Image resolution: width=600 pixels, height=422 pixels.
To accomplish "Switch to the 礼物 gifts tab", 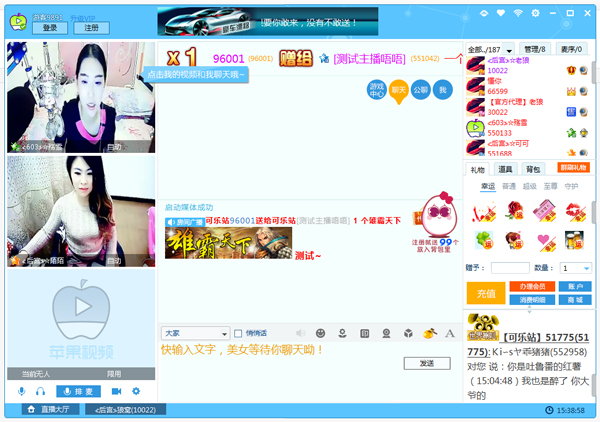I will 478,169.
